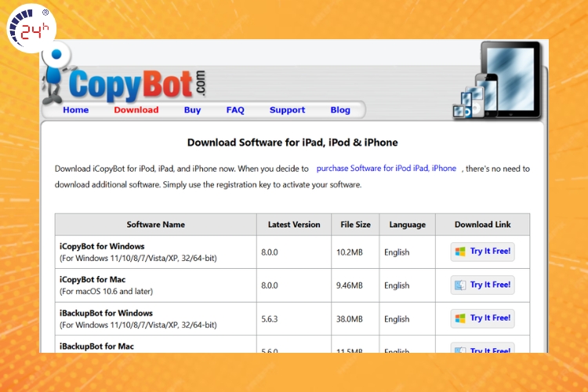Click the Software Name column header
588x392 pixels.
click(156, 225)
